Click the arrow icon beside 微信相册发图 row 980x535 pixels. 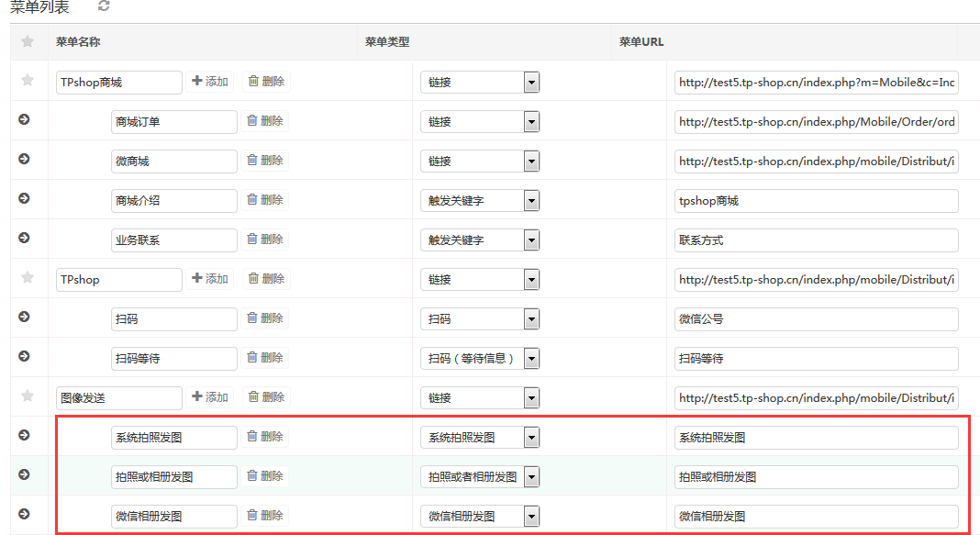click(x=25, y=515)
